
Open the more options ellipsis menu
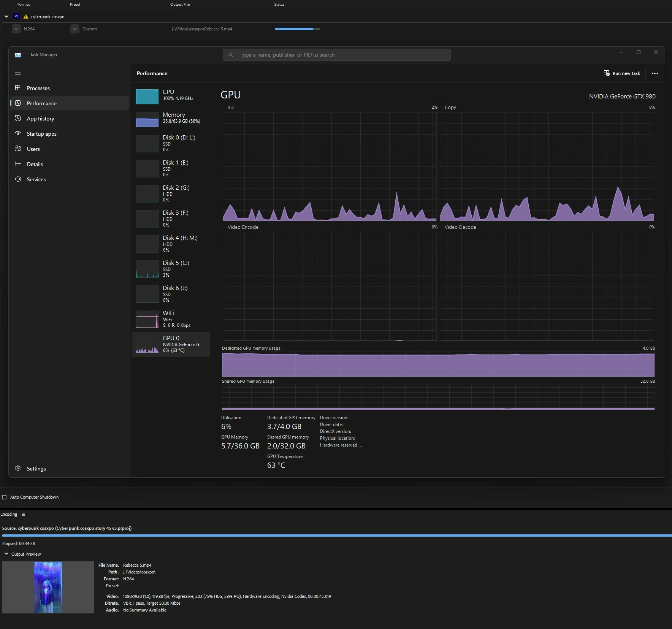click(655, 73)
